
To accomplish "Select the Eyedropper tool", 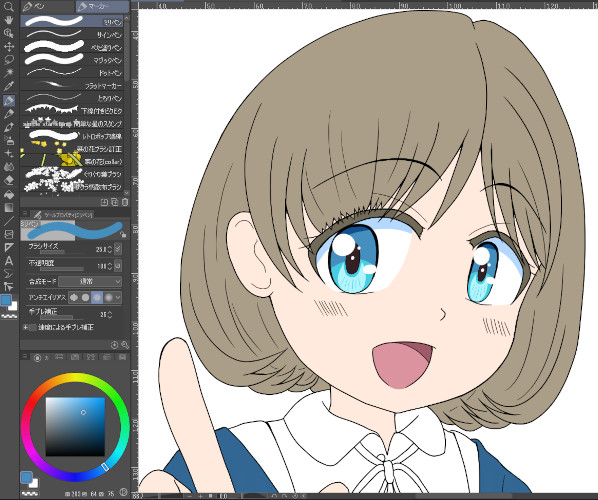I will click(x=8, y=86).
